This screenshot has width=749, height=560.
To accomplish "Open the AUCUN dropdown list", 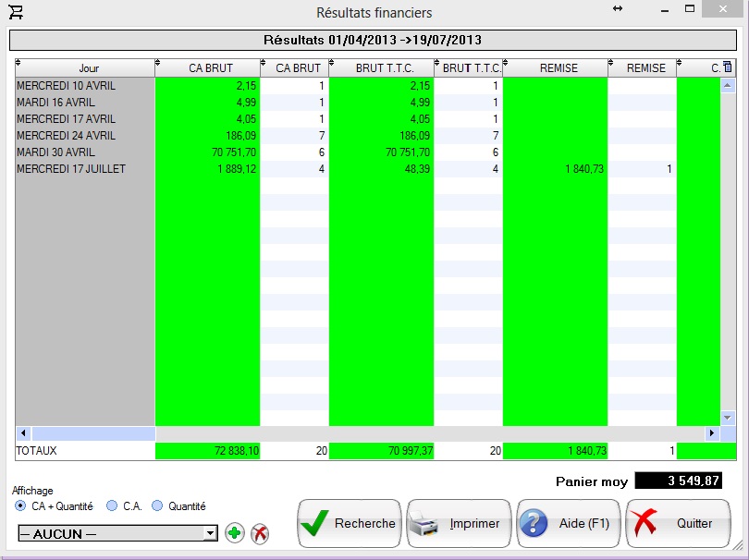I will [210, 533].
